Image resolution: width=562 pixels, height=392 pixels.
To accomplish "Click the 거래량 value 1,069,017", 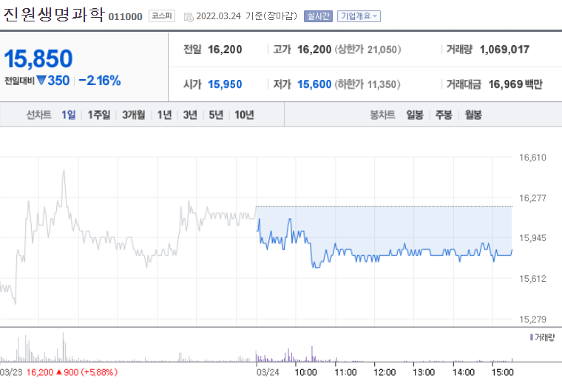I will point(504,50).
